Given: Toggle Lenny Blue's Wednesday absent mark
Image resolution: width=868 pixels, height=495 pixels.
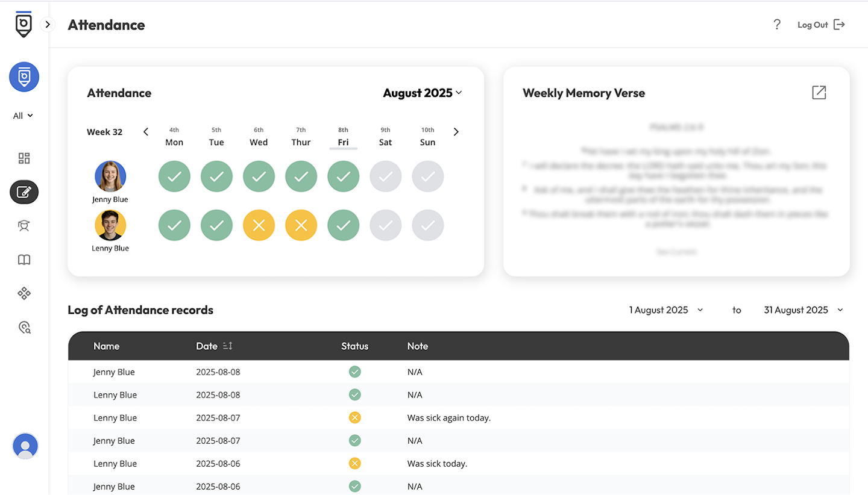Looking at the screenshot, I should [x=259, y=225].
